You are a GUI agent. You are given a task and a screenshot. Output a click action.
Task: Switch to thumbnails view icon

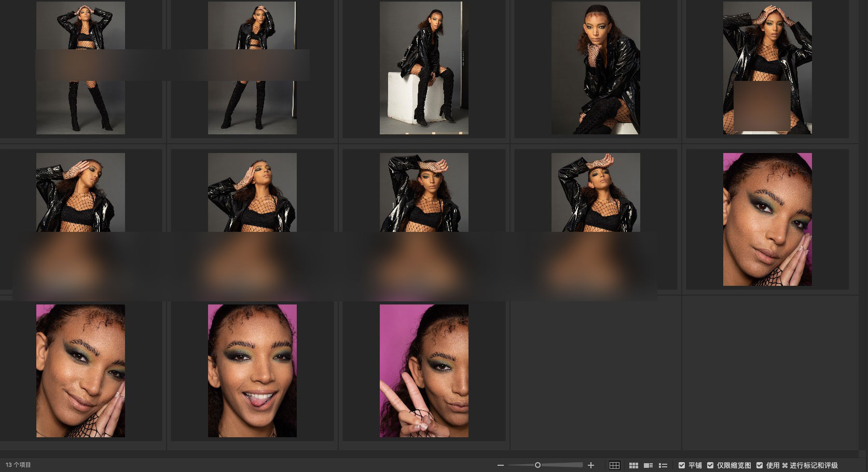tap(633, 465)
